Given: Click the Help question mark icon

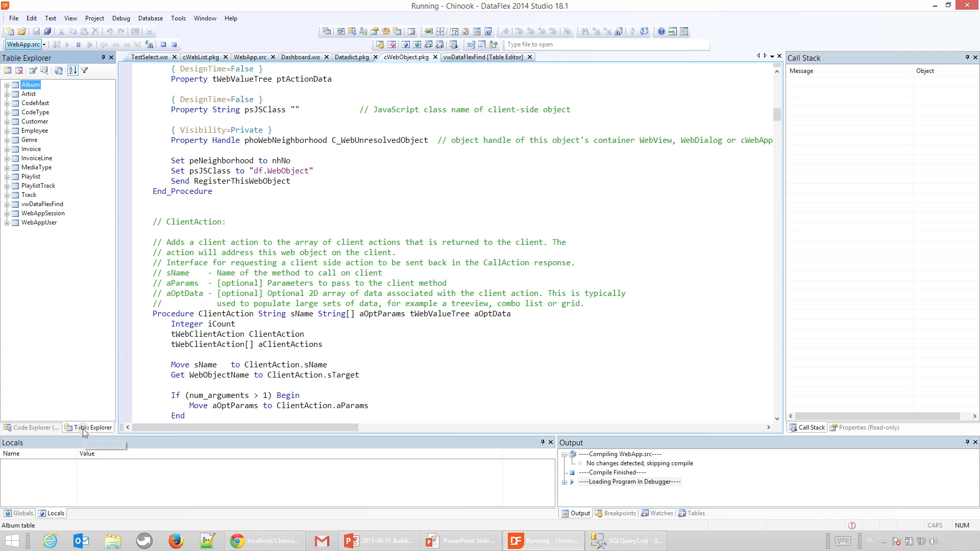Looking at the screenshot, I should (x=661, y=32).
